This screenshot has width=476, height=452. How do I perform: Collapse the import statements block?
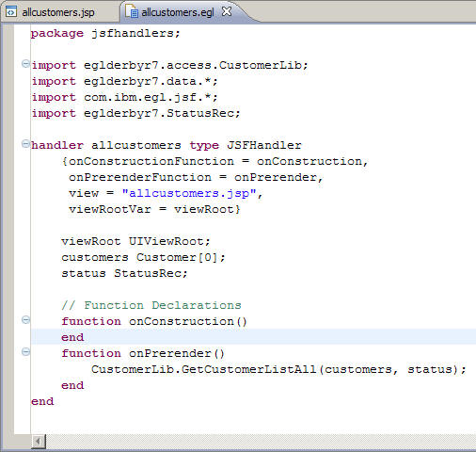(x=25, y=64)
